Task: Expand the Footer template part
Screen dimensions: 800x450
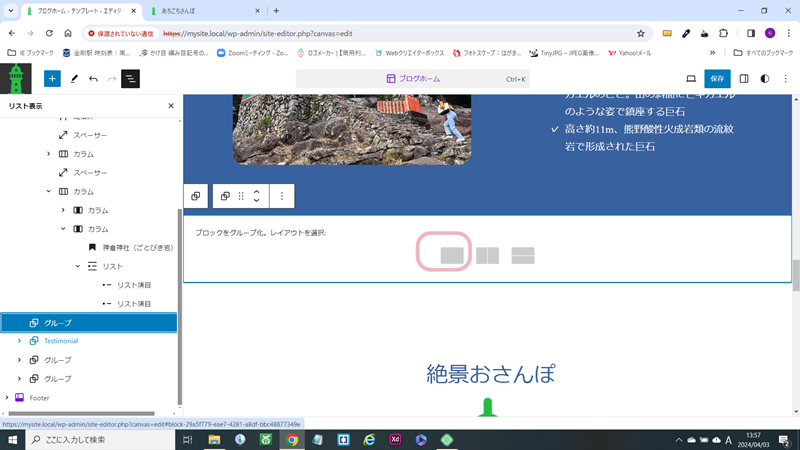Action: [7, 398]
